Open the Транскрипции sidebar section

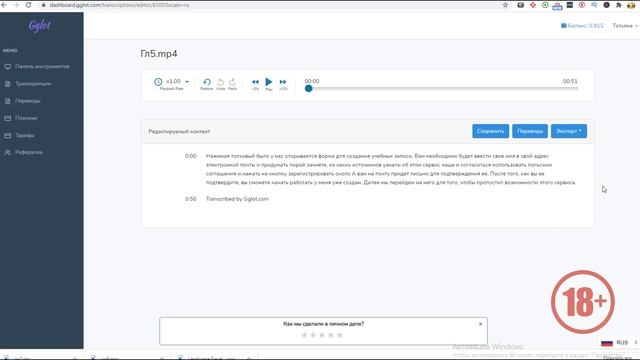point(33,84)
